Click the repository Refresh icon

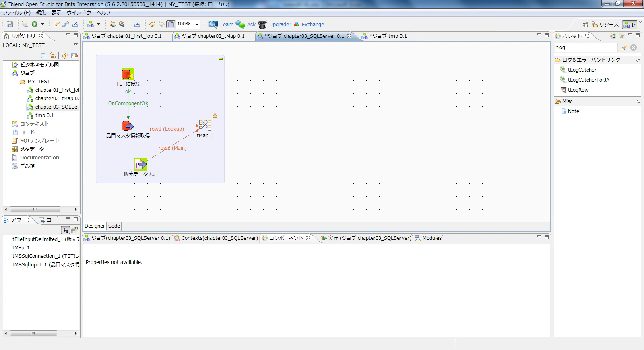(65, 56)
